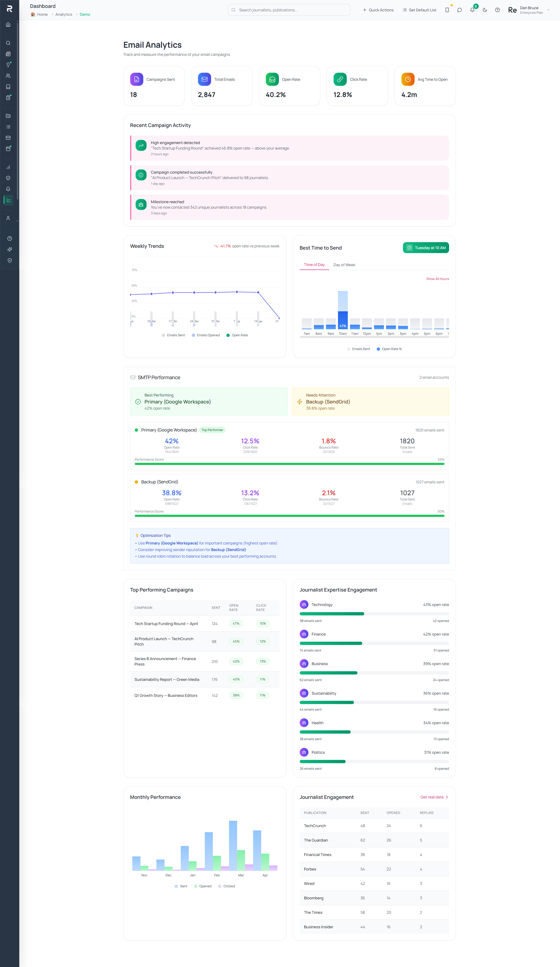Toggle the Opened legend in Monthly Performance
The height and width of the screenshot is (967, 560).
click(x=203, y=886)
